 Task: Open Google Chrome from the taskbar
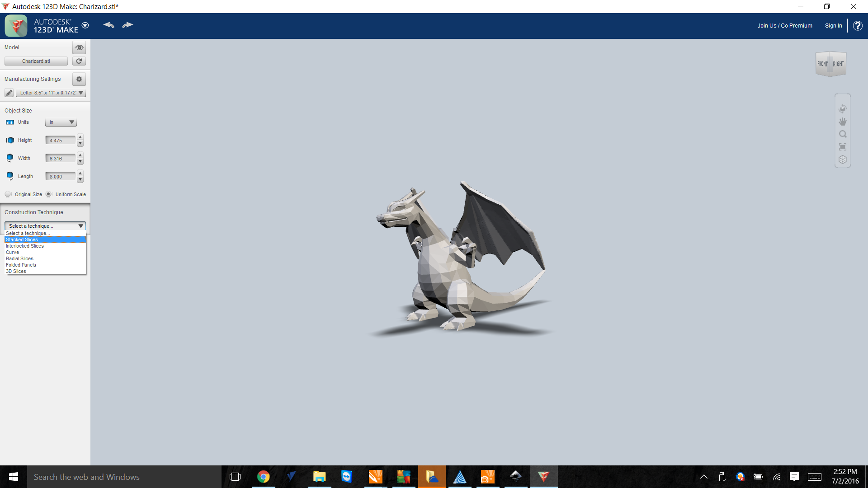coord(263,477)
